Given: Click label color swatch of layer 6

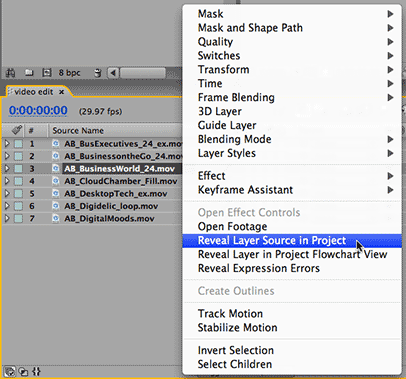Looking at the screenshot, I should [18, 206].
